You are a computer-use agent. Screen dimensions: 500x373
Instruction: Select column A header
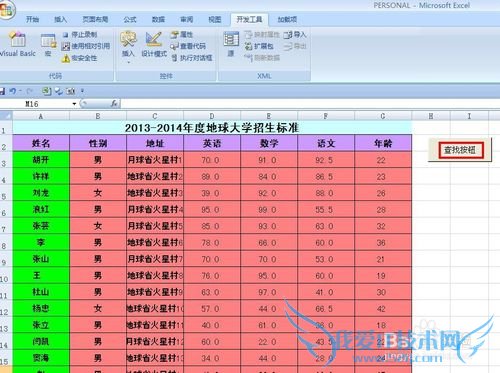41,116
